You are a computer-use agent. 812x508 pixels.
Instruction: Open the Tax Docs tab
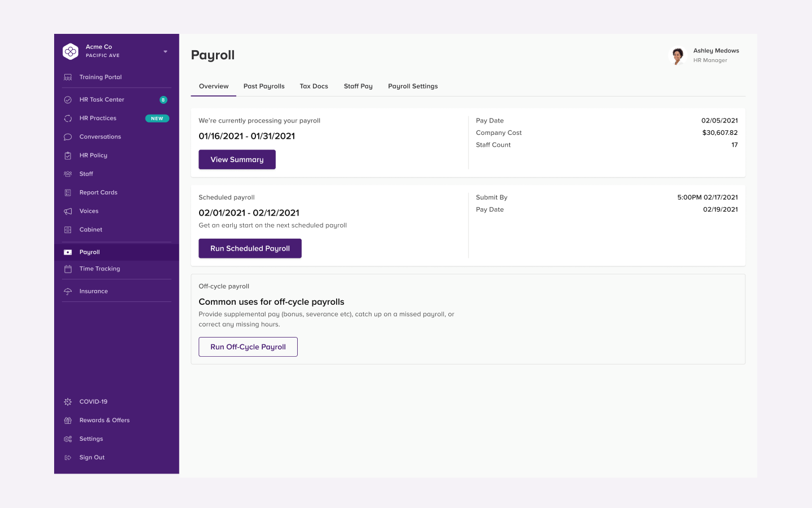pyautogui.click(x=314, y=86)
